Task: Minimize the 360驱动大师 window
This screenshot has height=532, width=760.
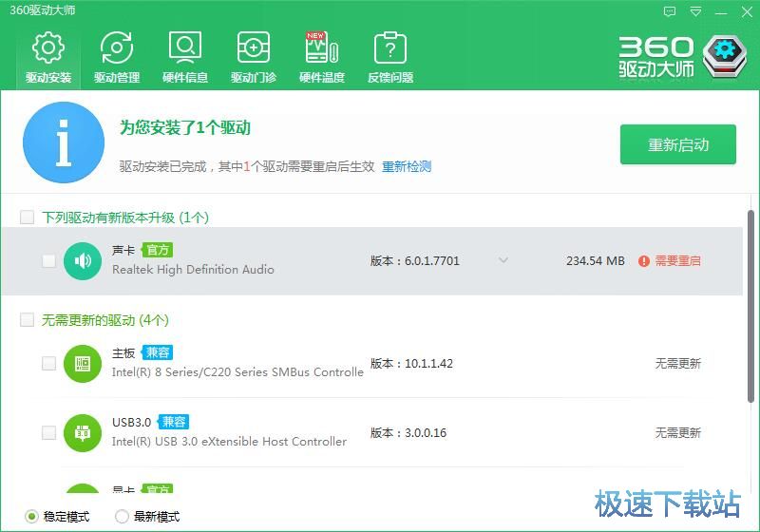Action: (721, 11)
